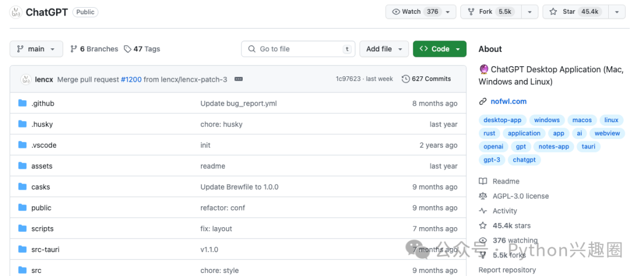
Task: Open the green Code dropdown
Action: click(439, 49)
